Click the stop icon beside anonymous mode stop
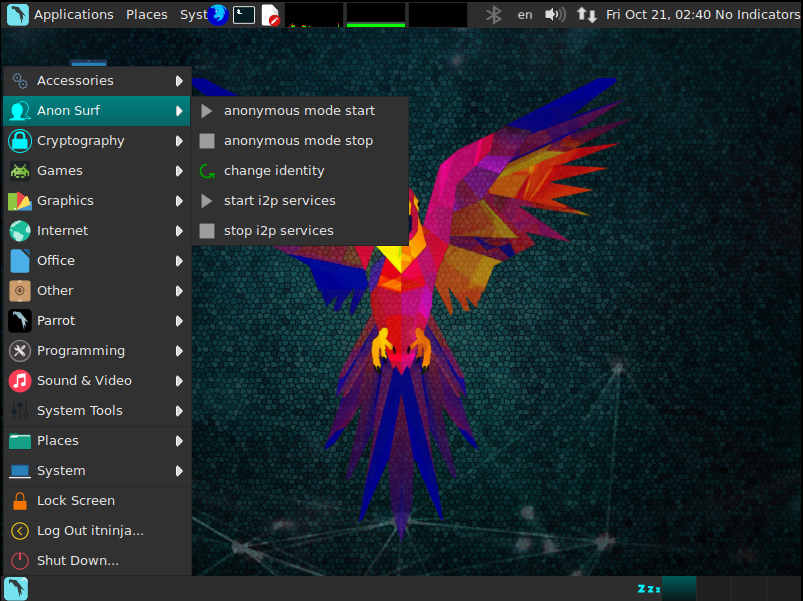The height and width of the screenshot is (601, 803). click(207, 141)
